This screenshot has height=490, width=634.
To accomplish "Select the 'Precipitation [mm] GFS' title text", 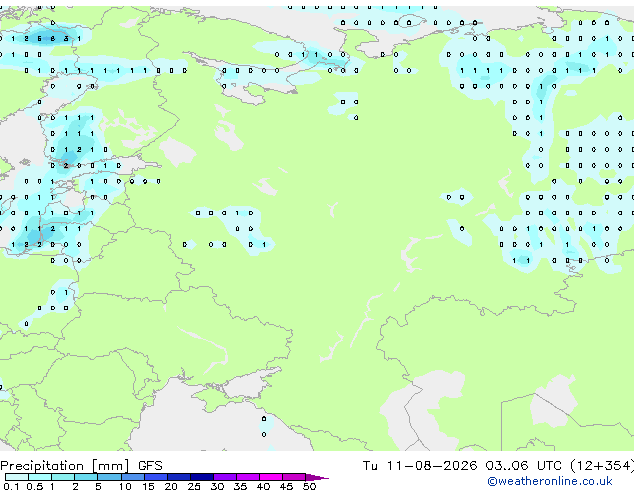I will click(81, 466).
